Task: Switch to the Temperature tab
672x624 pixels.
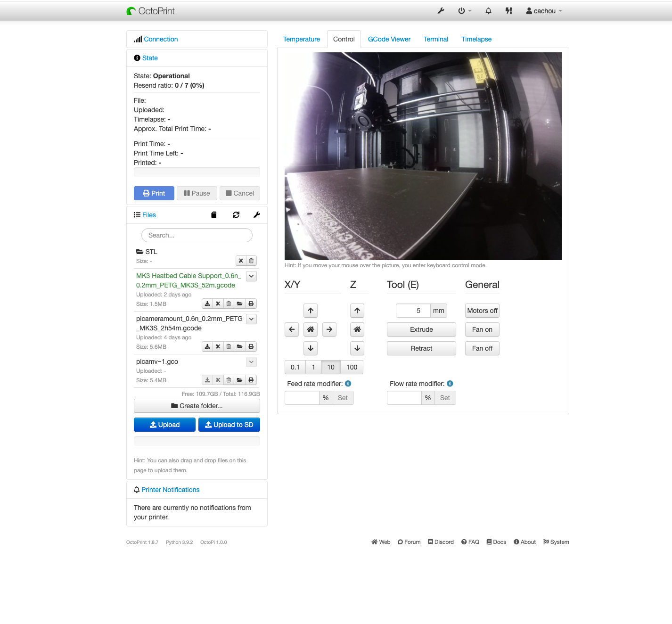Action: (x=301, y=39)
